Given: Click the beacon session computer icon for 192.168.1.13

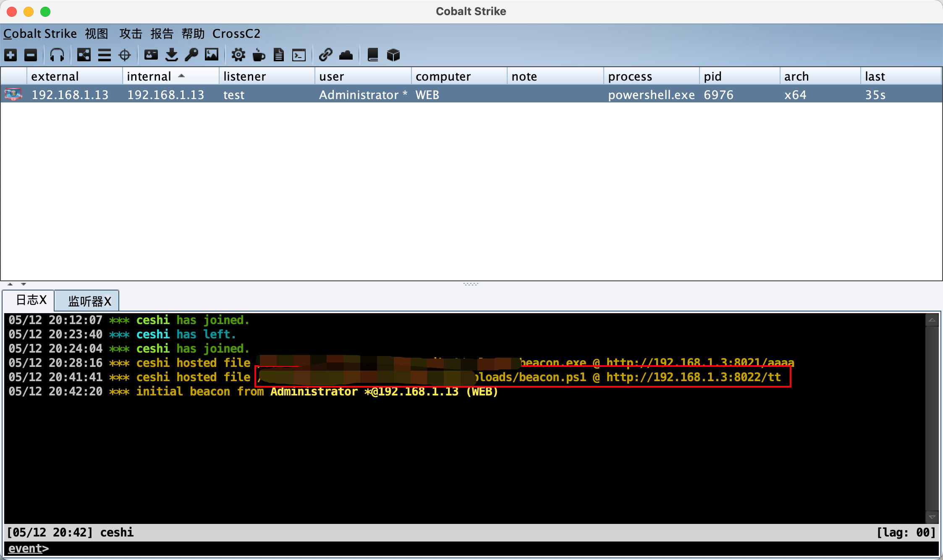Looking at the screenshot, I should coord(13,94).
